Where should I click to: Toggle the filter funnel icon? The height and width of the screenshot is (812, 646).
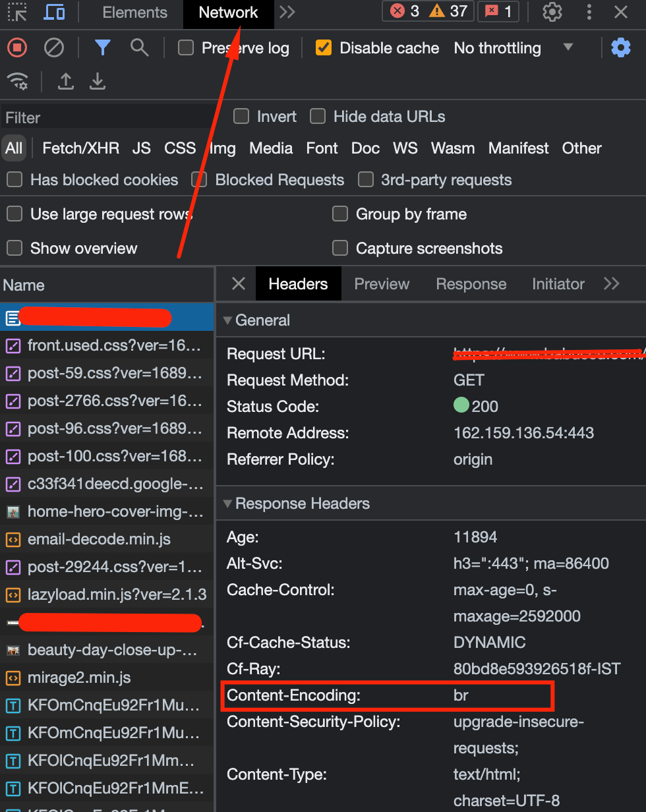102,47
